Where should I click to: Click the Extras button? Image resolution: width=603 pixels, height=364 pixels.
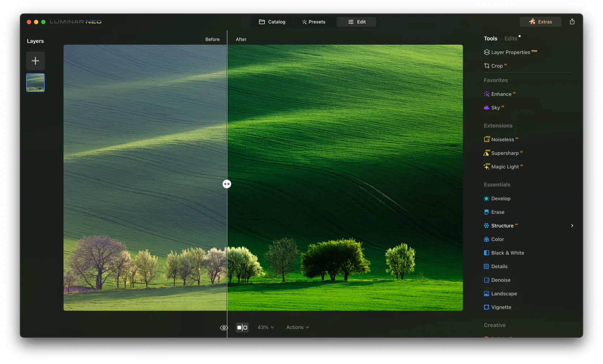541,22
